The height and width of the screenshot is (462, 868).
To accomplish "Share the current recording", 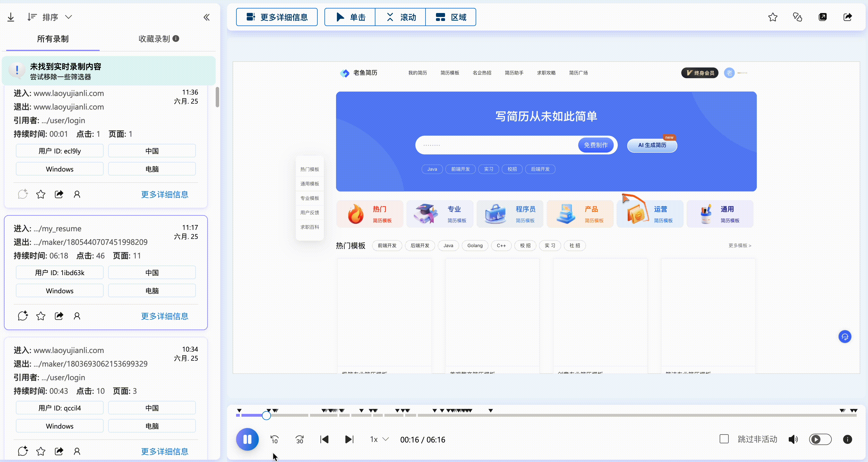I will 847,17.
